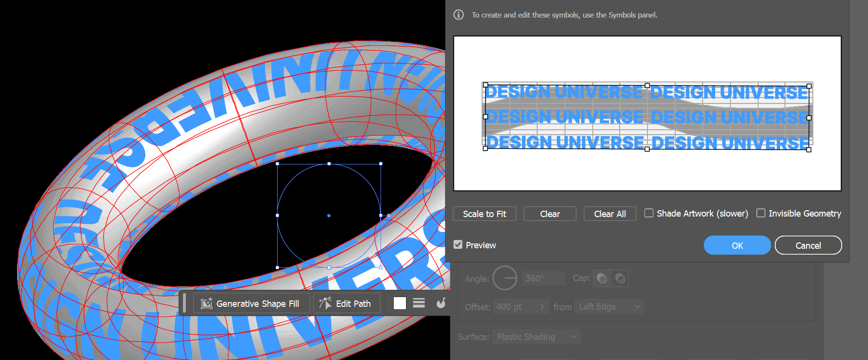Screen dimensions: 868x360
Task: Click the contextual task bar drag handle
Action: point(184,303)
